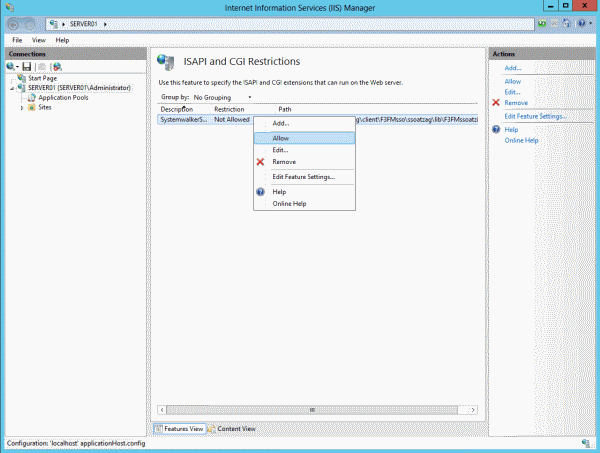Image resolution: width=600 pixels, height=453 pixels.
Task: Click the red X icon in context menu
Action: click(x=260, y=162)
